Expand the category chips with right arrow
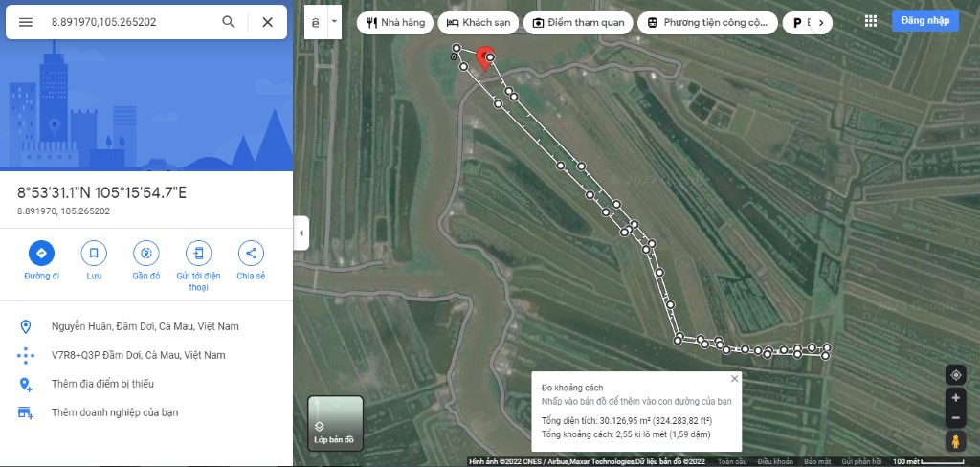Image resolution: width=980 pixels, height=467 pixels. tap(820, 22)
